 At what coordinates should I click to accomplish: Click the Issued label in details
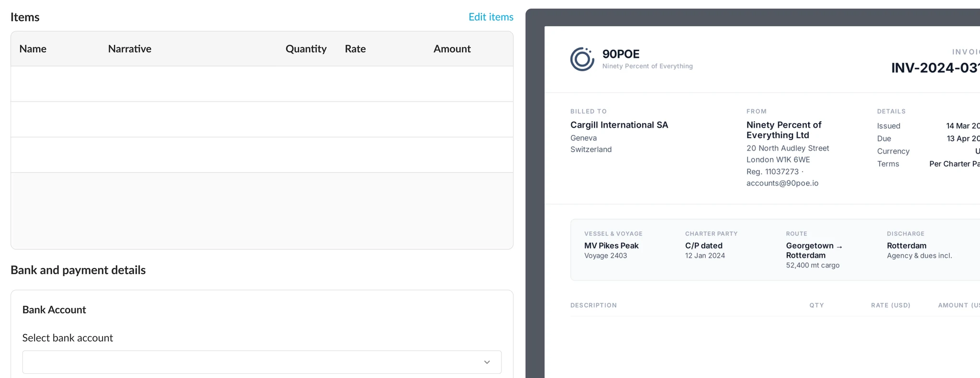(889, 126)
